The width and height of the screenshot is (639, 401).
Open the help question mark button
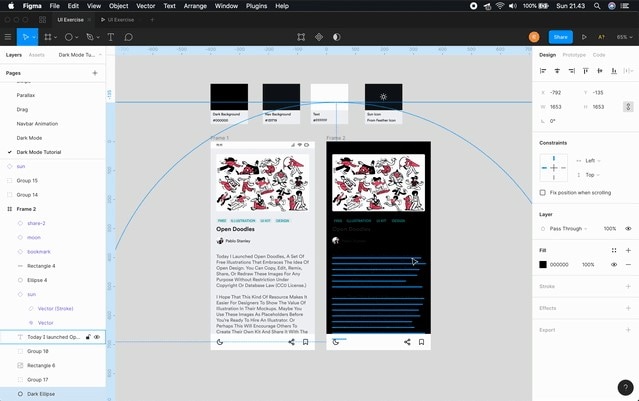click(x=625, y=388)
